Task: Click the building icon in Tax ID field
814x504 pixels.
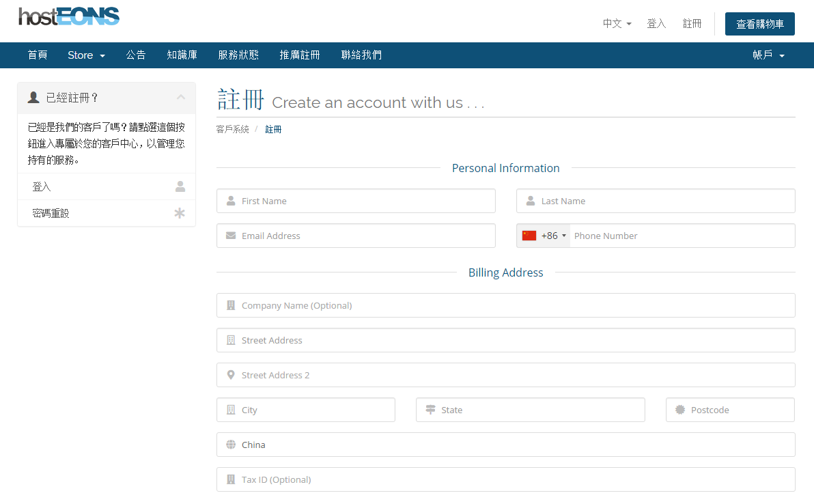Action: (x=231, y=479)
